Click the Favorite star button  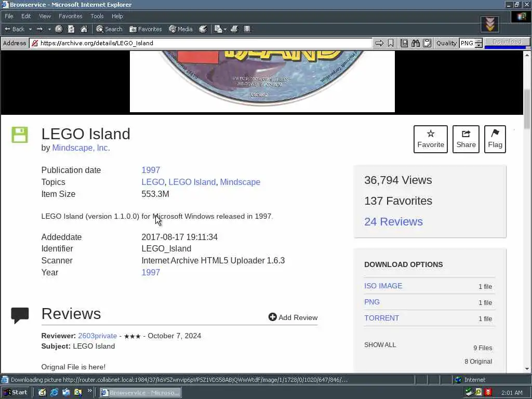click(x=431, y=139)
